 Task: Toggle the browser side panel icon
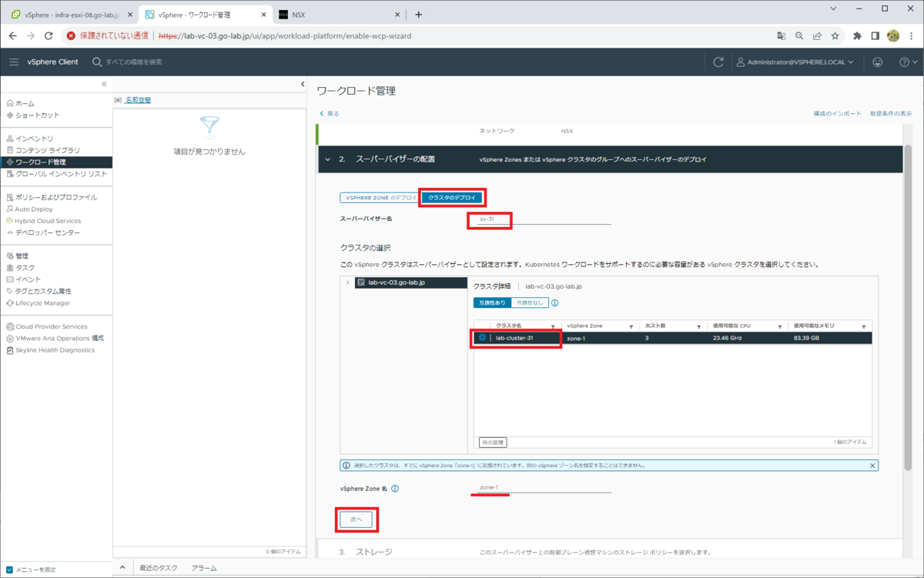pyautogui.click(x=875, y=35)
